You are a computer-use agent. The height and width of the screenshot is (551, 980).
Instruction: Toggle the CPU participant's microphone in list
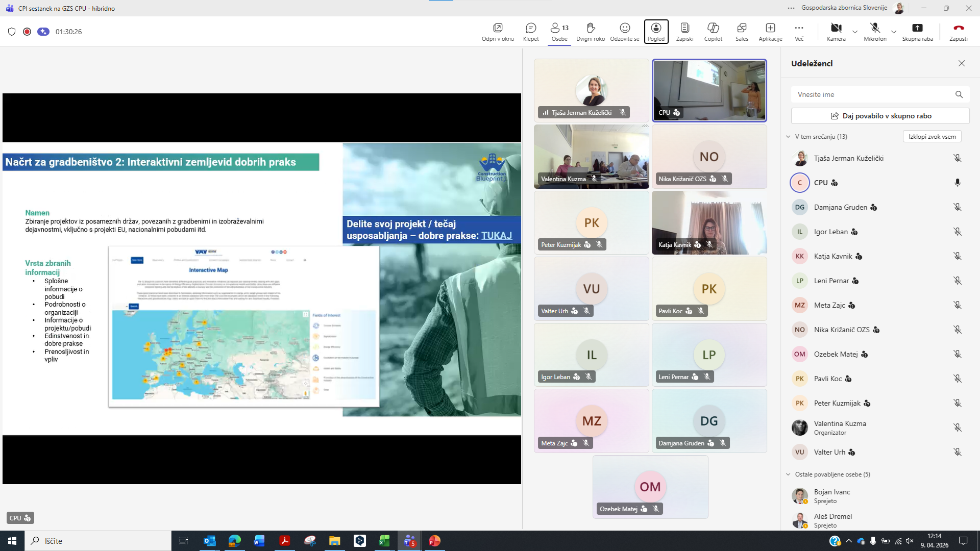958,183
